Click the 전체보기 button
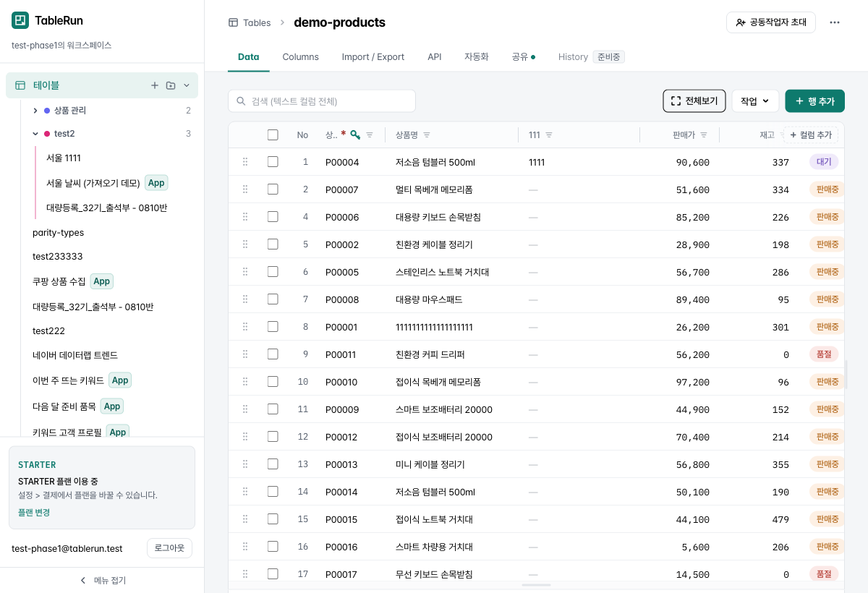 (x=694, y=101)
